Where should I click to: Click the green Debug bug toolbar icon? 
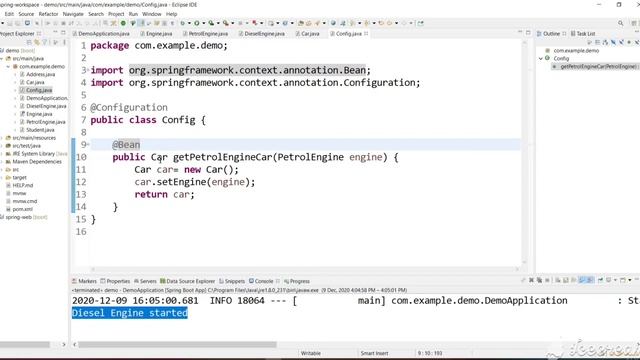point(182,23)
